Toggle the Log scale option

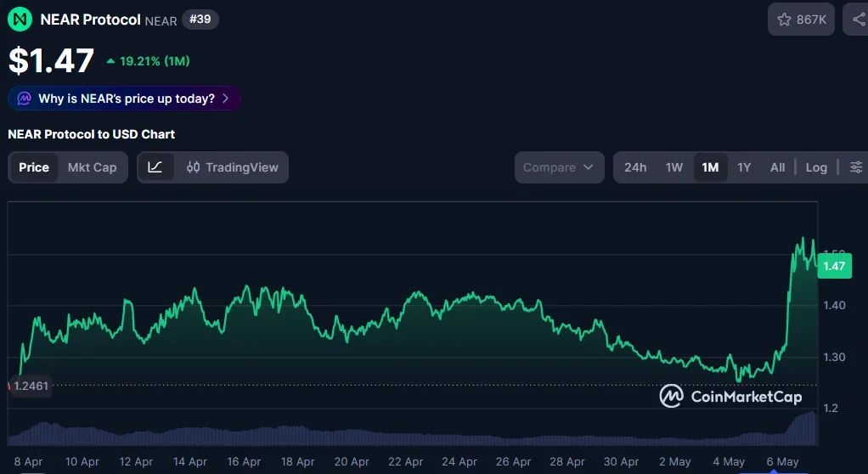coord(816,167)
